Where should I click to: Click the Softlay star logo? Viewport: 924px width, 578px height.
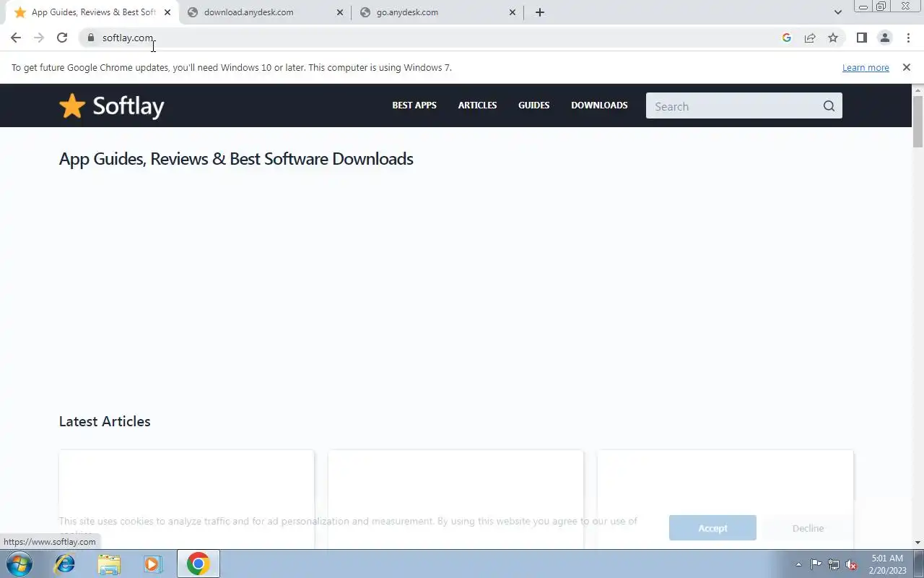pyautogui.click(x=112, y=106)
